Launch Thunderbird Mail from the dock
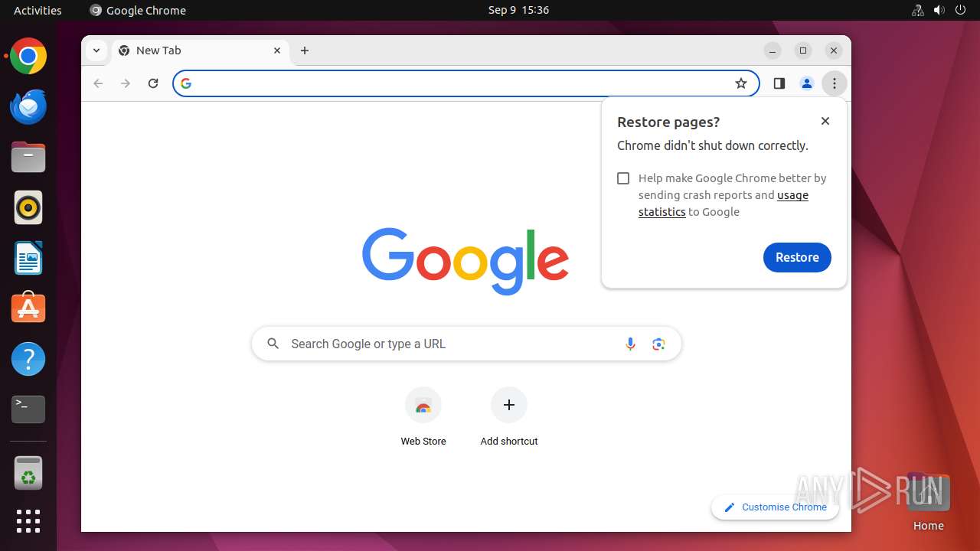The image size is (980, 551). point(28,106)
